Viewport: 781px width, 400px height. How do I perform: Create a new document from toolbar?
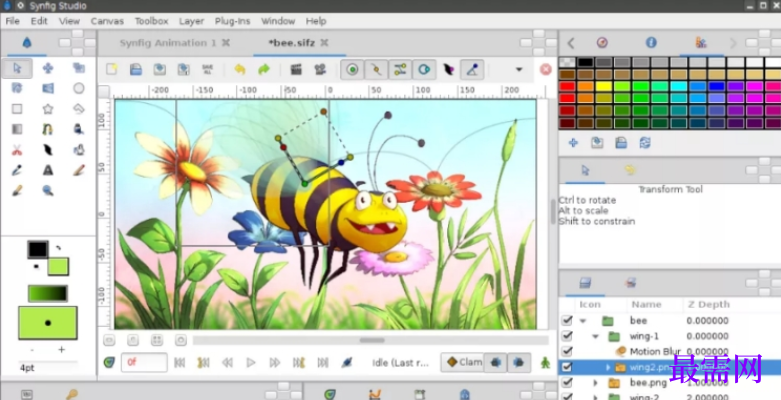click(x=112, y=69)
